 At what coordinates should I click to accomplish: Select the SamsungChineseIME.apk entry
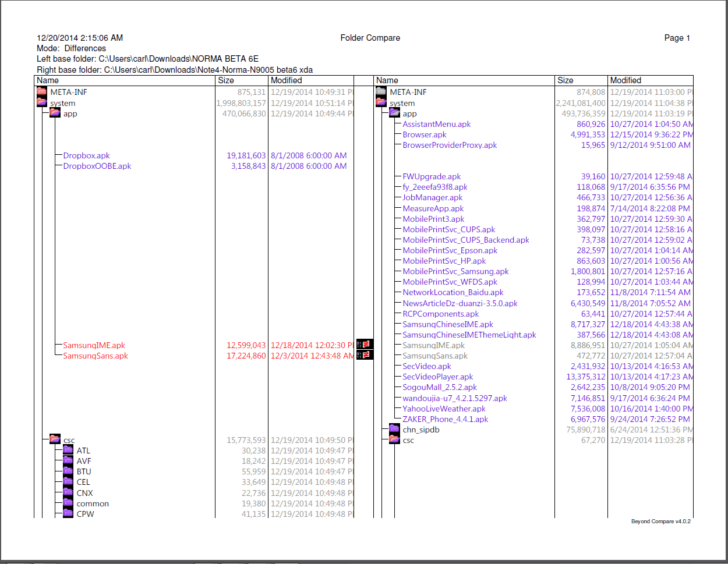tap(448, 324)
